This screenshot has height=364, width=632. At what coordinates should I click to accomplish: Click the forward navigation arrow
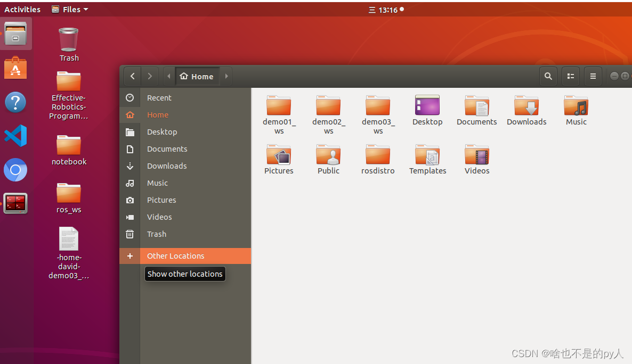point(150,76)
